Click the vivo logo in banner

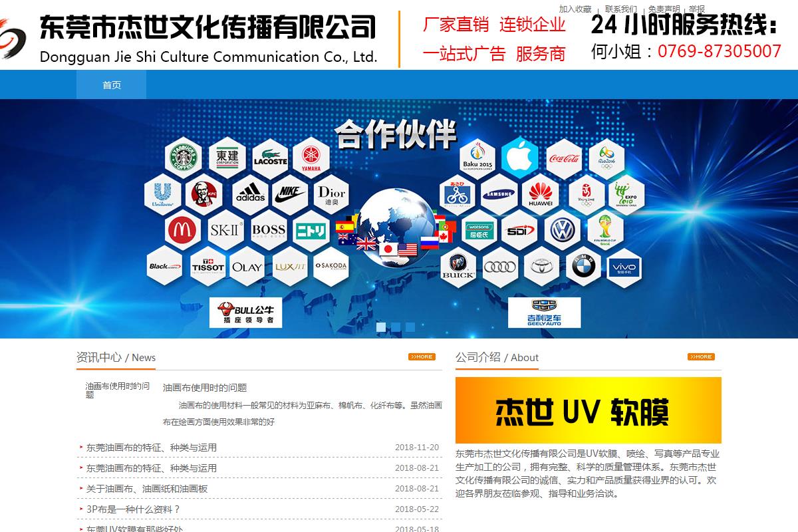[624, 267]
